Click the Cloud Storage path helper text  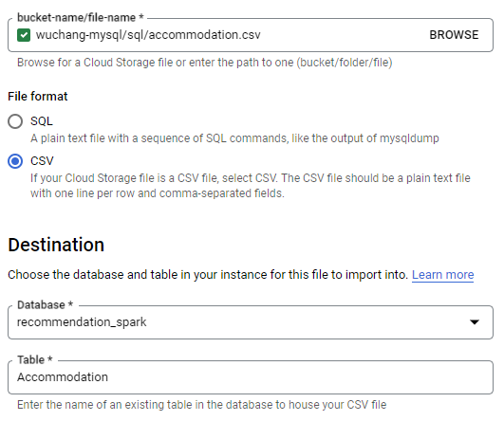205,63
